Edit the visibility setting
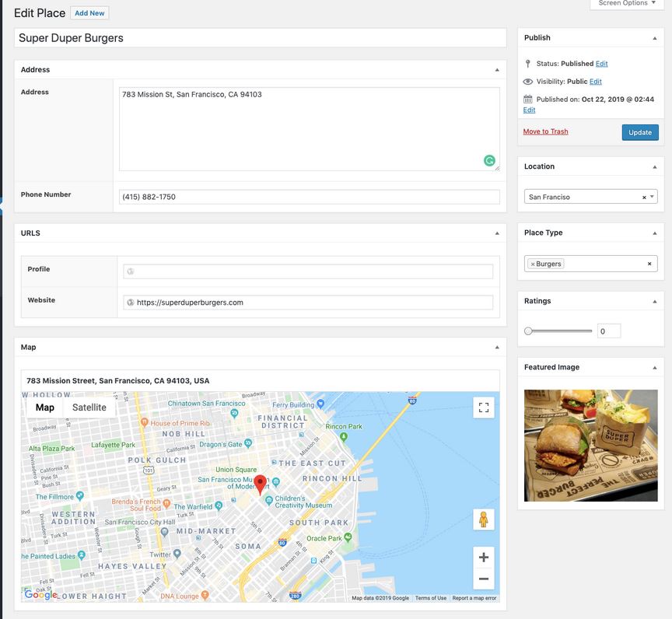Image resolution: width=672 pixels, height=619 pixels. tap(595, 82)
